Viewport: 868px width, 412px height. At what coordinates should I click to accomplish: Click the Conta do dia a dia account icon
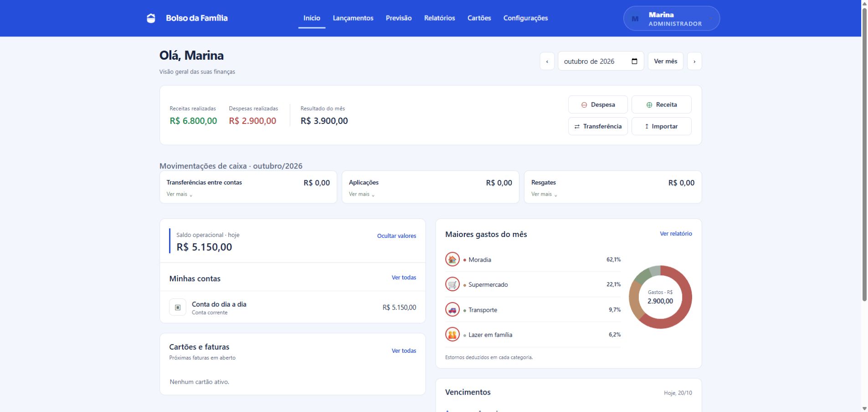point(178,308)
